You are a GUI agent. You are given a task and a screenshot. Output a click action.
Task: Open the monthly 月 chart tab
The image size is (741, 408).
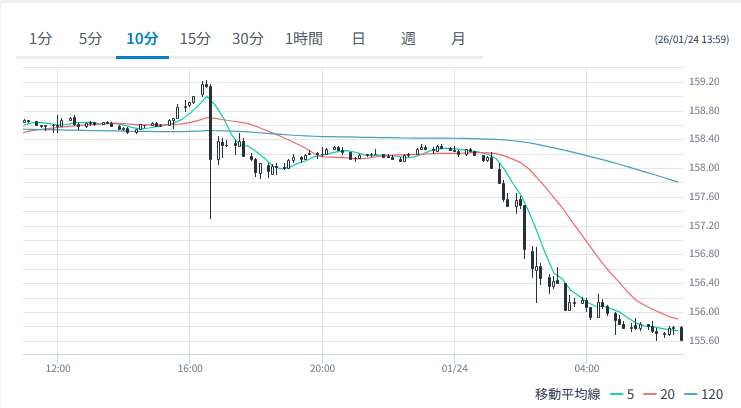coord(458,39)
